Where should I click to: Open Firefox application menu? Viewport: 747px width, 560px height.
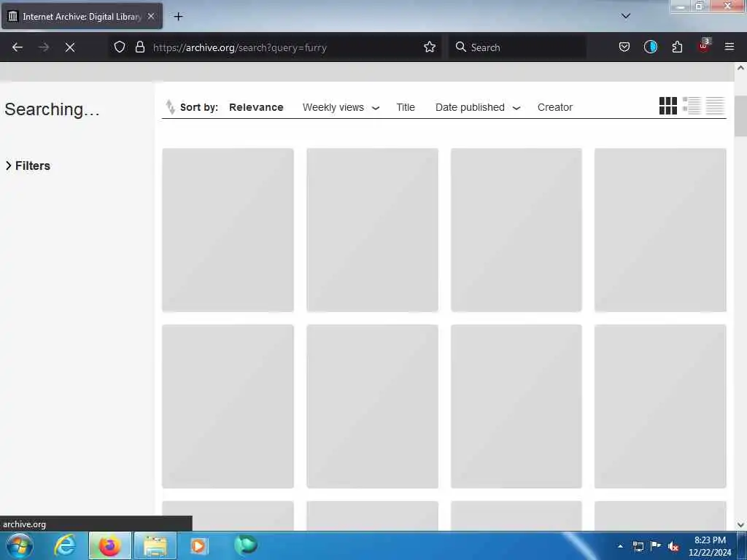[x=729, y=47]
